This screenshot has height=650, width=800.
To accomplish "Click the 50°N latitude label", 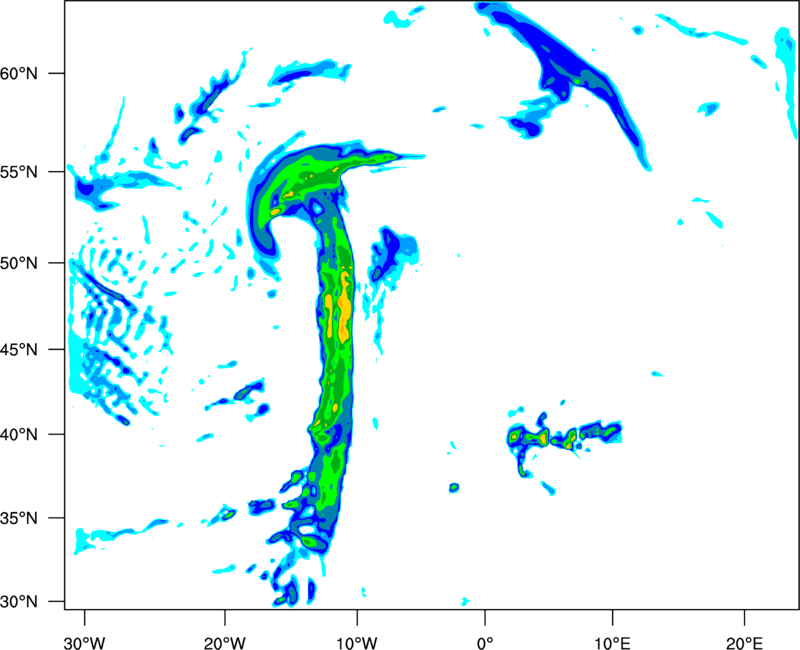I will (x=19, y=263).
